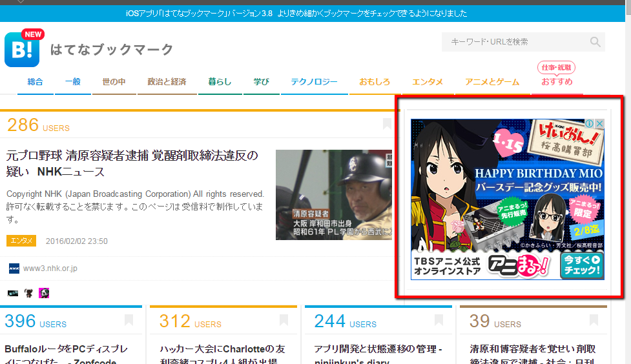Bookmark the 39 users article

pos(594,320)
